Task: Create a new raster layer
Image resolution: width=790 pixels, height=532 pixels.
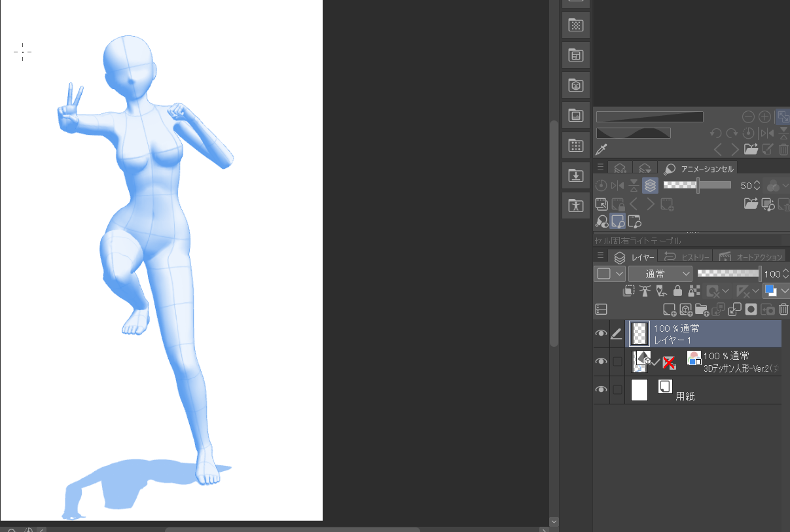Action: (x=669, y=309)
